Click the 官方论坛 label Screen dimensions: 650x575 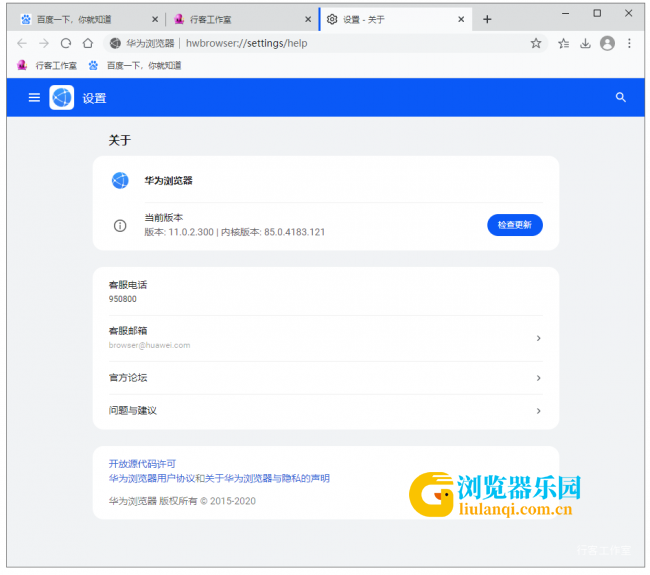click(128, 378)
